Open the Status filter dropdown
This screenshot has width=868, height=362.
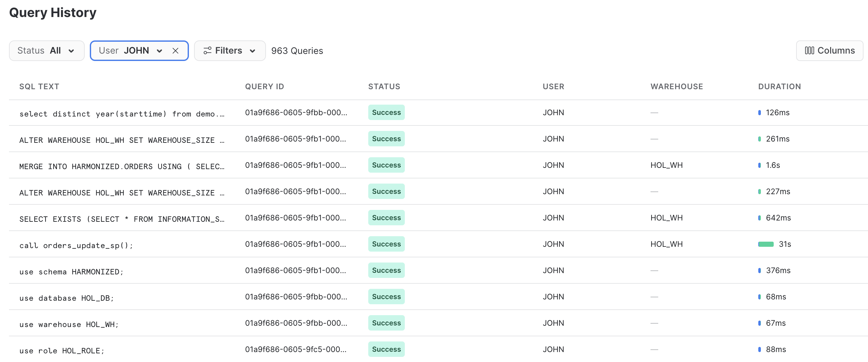click(47, 51)
